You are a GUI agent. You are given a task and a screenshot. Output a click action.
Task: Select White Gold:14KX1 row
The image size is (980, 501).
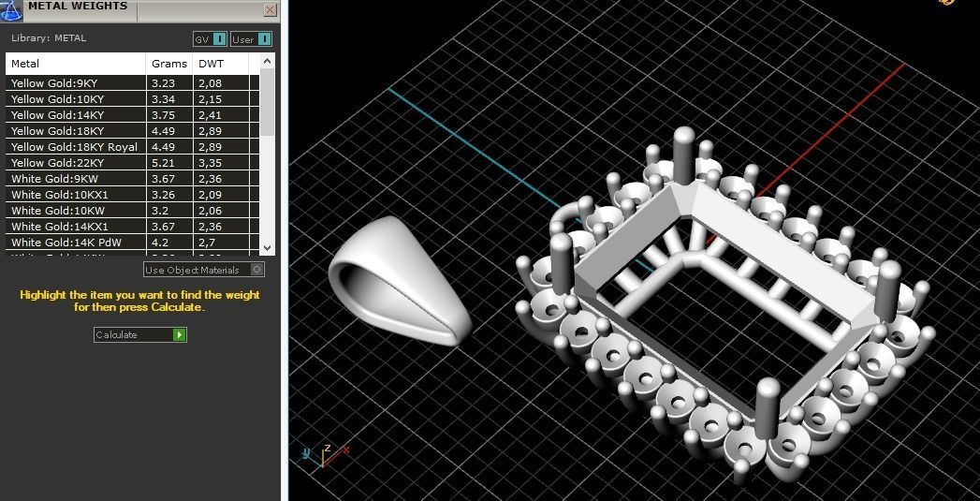133,227
